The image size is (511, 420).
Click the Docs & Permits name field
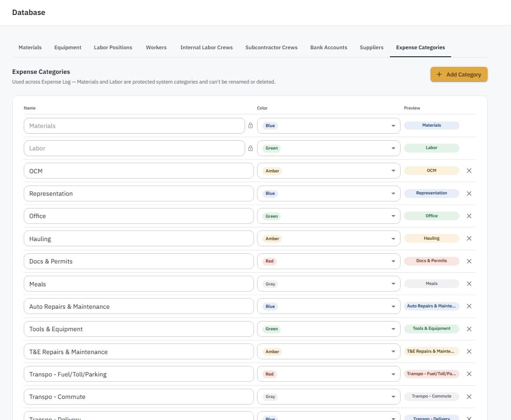[139, 261]
